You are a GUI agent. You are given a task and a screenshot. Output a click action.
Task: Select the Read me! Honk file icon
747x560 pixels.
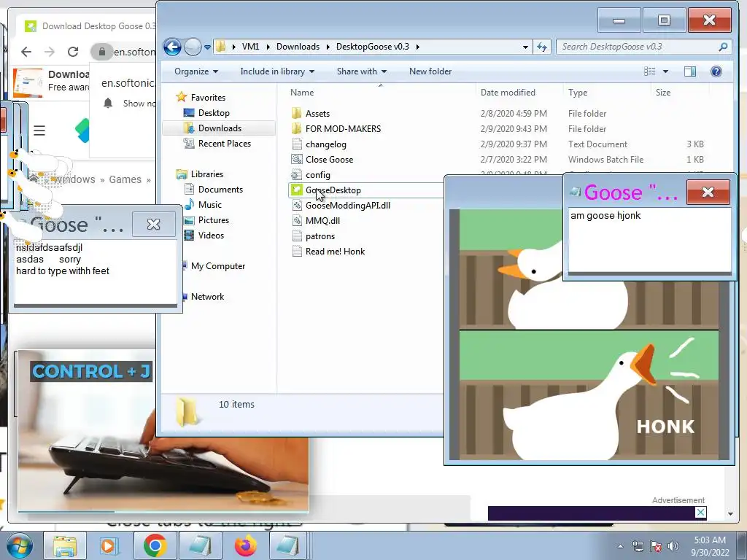pos(297,251)
